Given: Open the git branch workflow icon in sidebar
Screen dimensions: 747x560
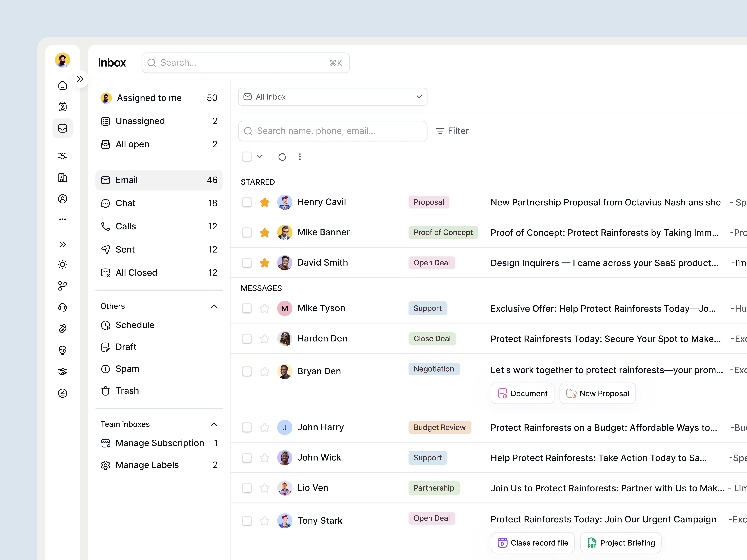Looking at the screenshot, I should pos(62,286).
